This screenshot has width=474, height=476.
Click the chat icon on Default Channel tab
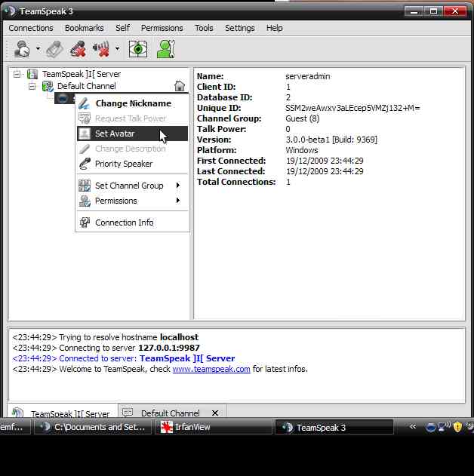[128, 412]
